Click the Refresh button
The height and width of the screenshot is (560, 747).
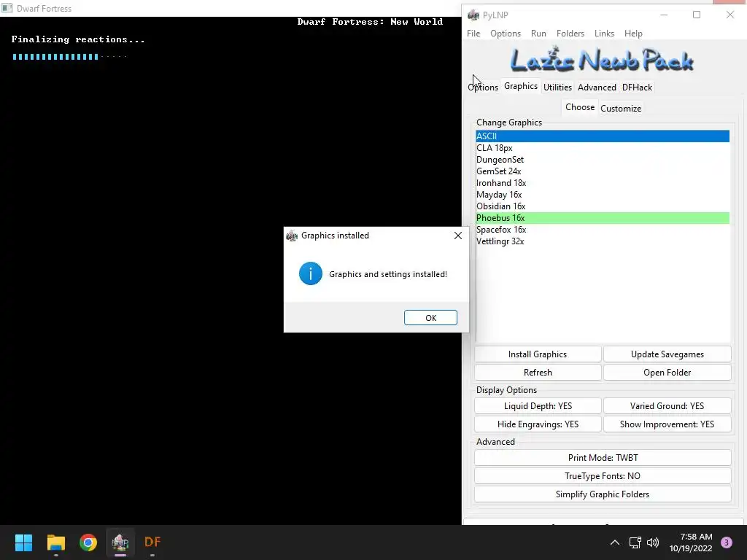(538, 373)
